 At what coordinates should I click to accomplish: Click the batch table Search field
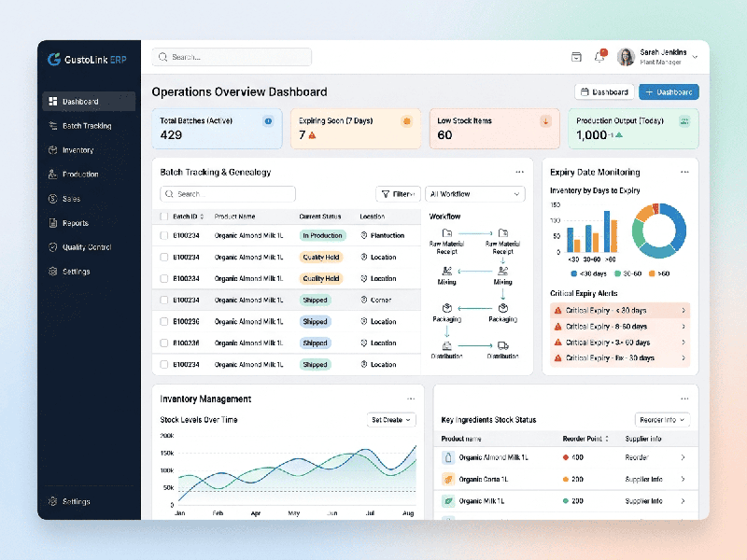(228, 194)
